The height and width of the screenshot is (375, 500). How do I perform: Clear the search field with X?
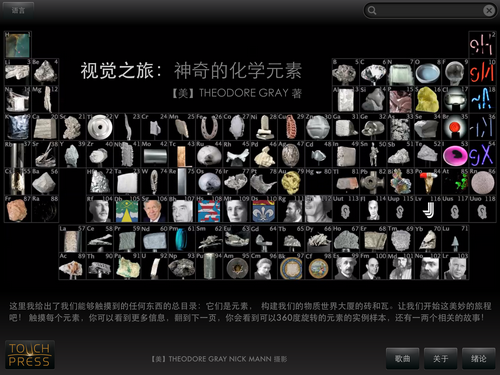(x=489, y=11)
